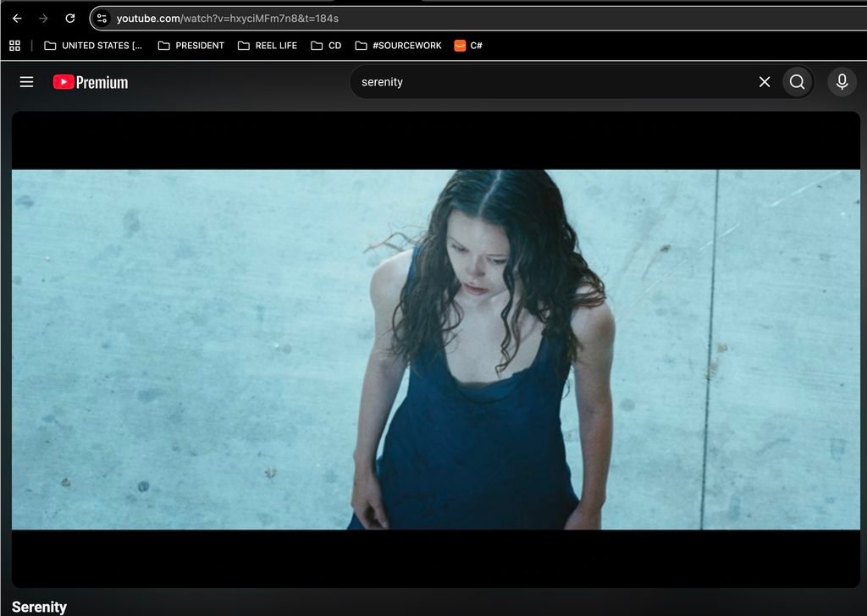
Task: Open the PRESIDENT bookmark folder
Action: 191,46
